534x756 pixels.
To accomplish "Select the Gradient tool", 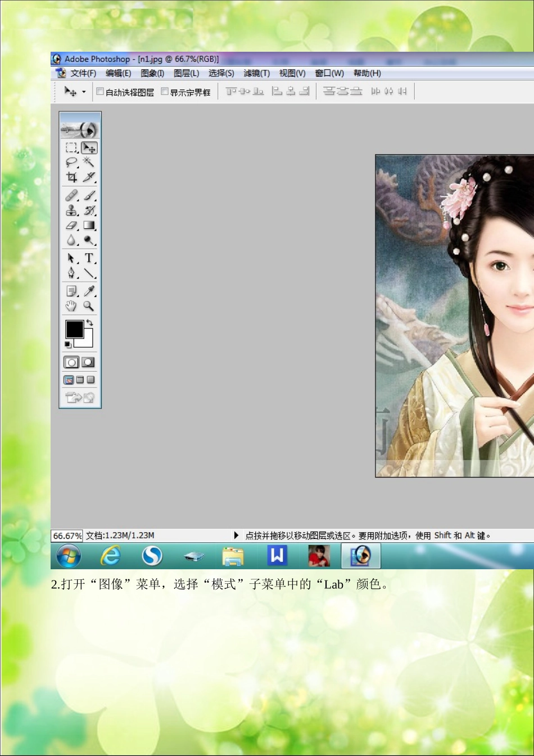I will tap(89, 226).
